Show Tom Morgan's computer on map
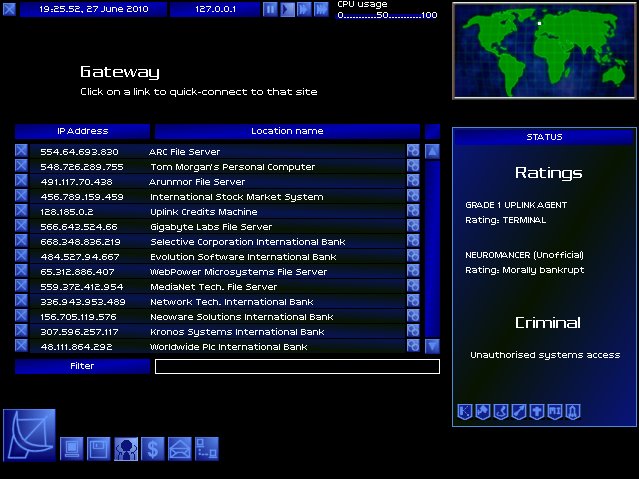639x479 pixels. coord(413,166)
